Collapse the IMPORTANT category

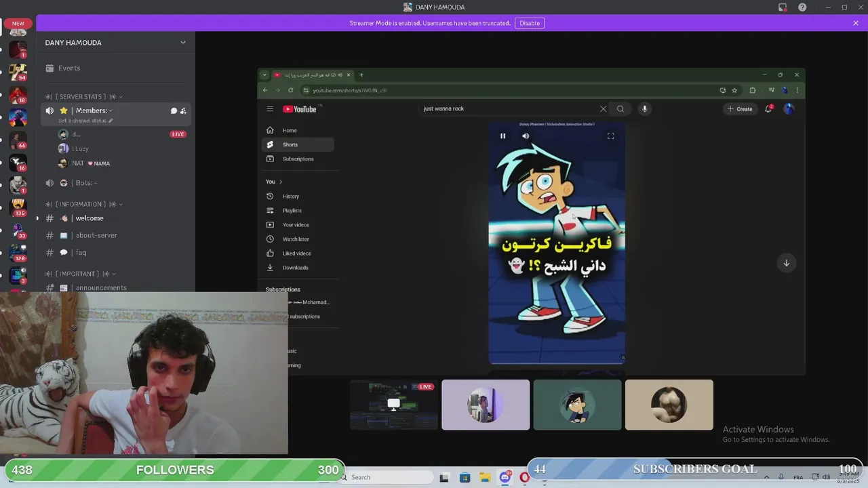click(x=80, y=274)
